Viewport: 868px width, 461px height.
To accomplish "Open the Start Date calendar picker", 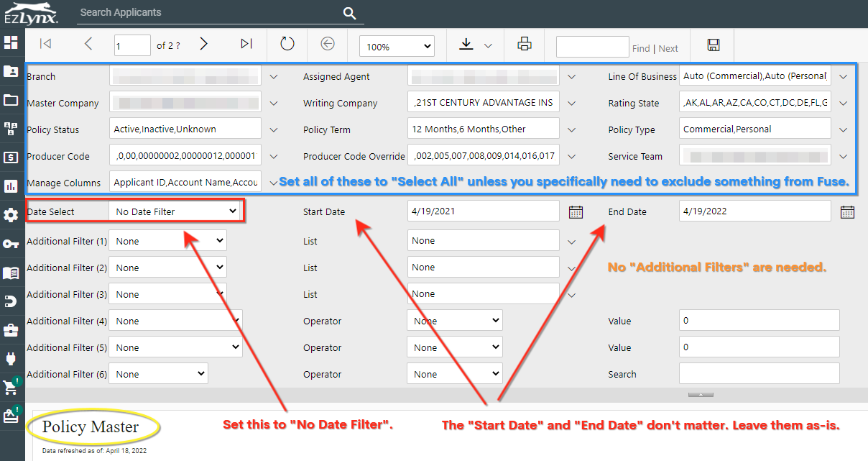I will tap(576, 211).
